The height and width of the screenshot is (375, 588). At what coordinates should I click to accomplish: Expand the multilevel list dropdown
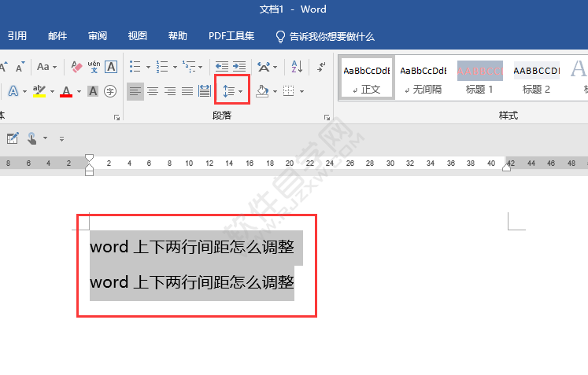point(200,67)
